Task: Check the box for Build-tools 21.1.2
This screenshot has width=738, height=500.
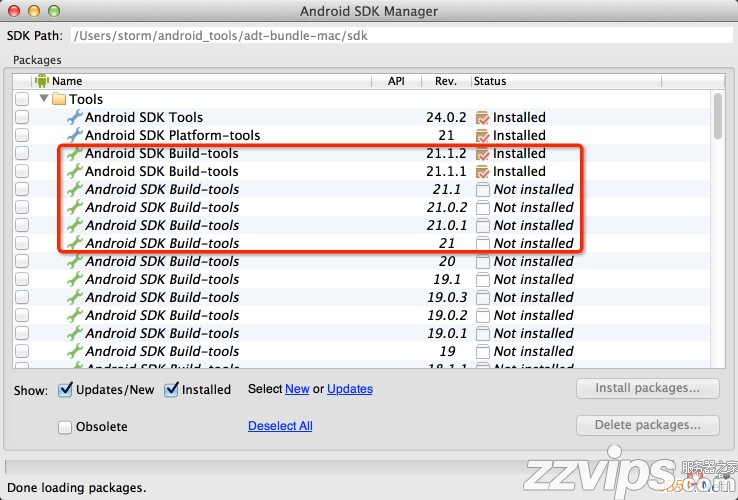Action: 22,153
